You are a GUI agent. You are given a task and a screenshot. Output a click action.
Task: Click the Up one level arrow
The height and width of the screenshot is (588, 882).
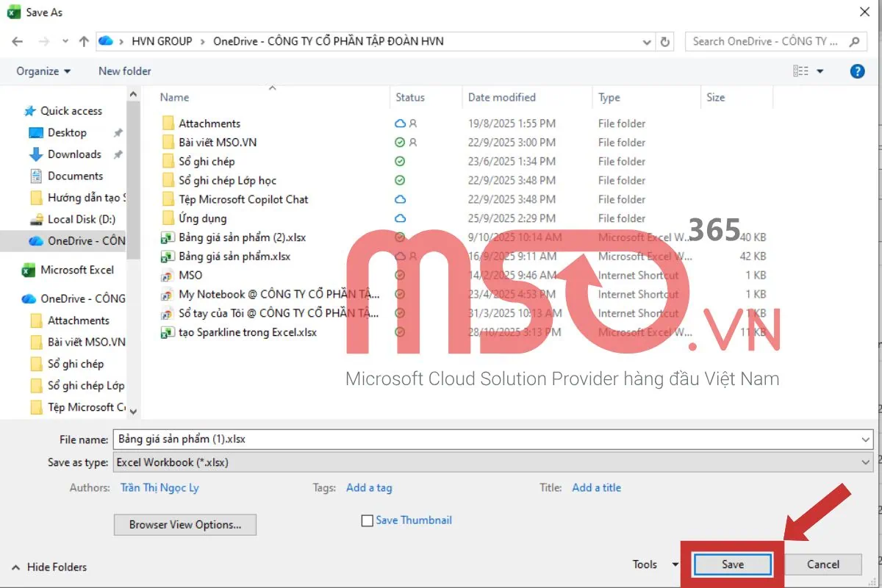click(x=84, y=41)
